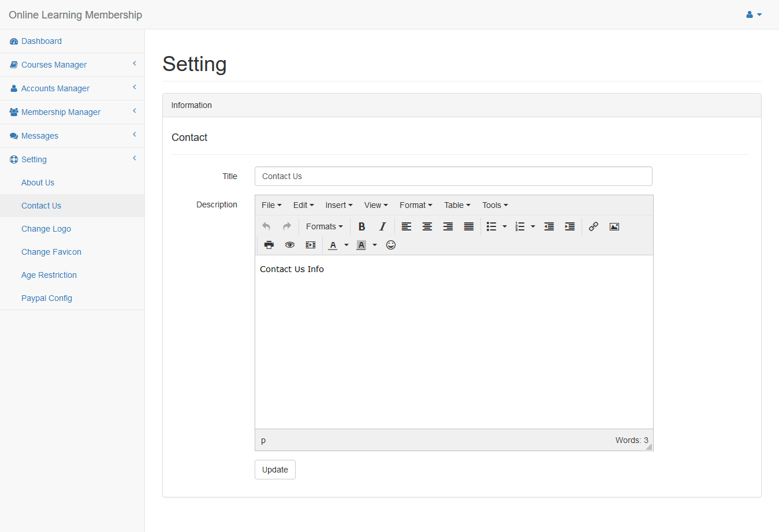This screenshot has width=779, height=532.
Task: Center align the description text
Action: click(x=427, y=226)
